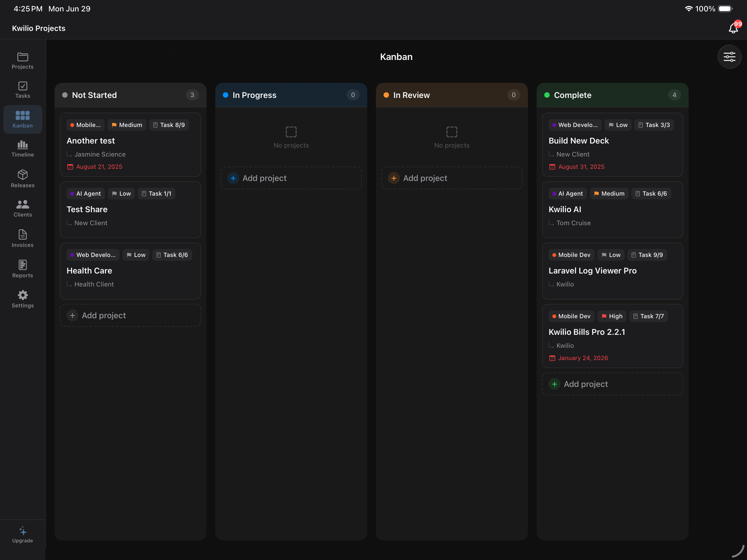Add project to Complete column
This screenshot has height=560, width=747.
pos(613,384)
